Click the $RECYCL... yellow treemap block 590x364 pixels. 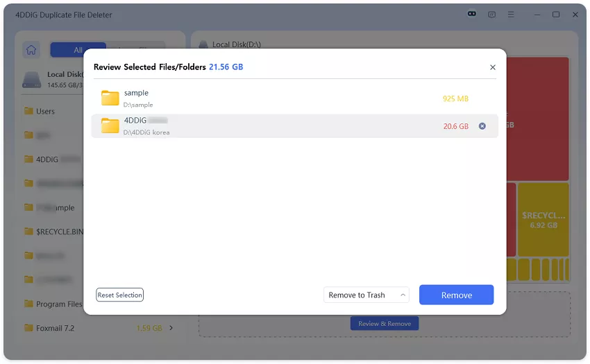(x=543, y=220)
